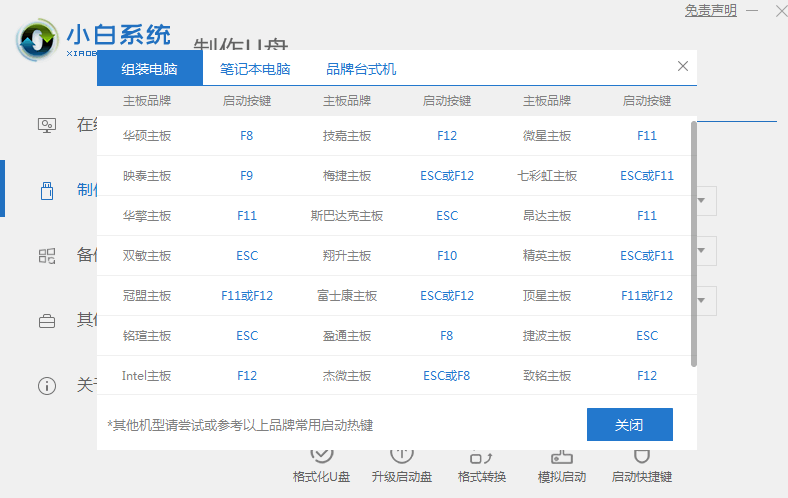The image size is (788, 498).
Task: Open the 免责声明 link
Action: coord(710,11)
